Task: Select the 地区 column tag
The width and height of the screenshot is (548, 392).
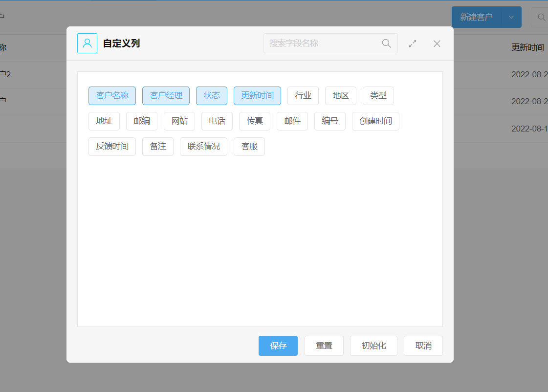Action: pos(341,96)
